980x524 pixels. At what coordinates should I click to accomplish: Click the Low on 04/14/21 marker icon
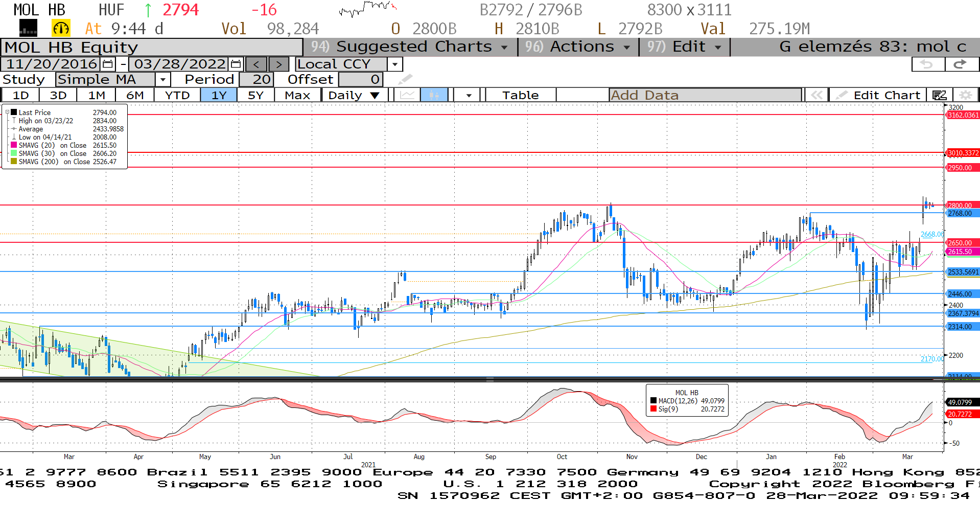point(14,137)
